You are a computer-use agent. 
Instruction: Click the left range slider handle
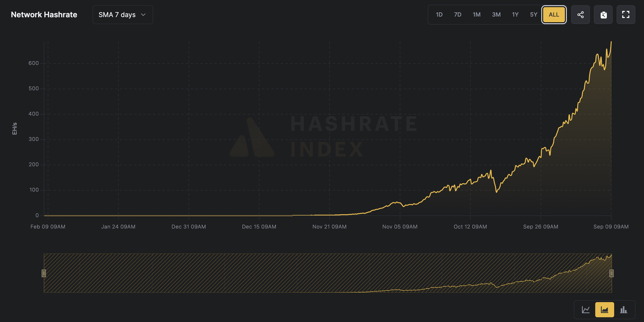pos(44,273)
